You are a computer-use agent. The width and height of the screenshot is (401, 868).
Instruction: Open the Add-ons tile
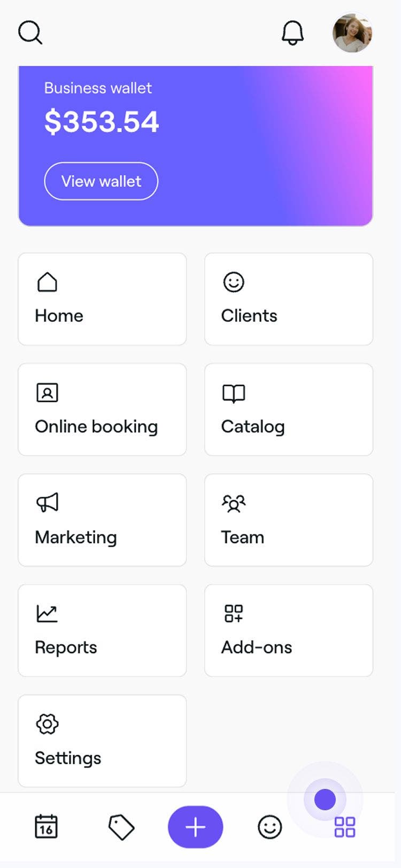tap(288, 631)
